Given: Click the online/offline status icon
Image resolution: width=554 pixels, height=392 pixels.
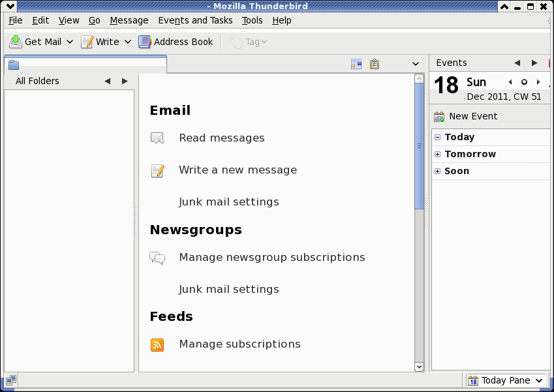Looking at the screenshot, I should pyautogui.click(x=11, y=380).
